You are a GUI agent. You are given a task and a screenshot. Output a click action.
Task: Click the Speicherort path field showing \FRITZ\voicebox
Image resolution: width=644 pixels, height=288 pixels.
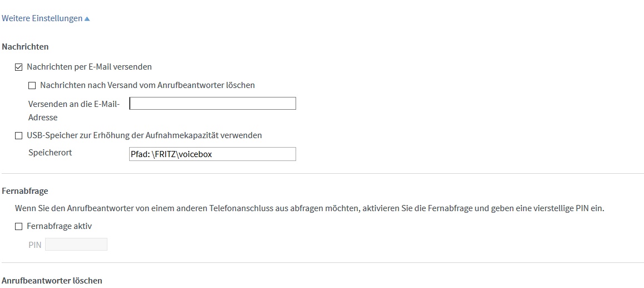click(x=212, y=154)
